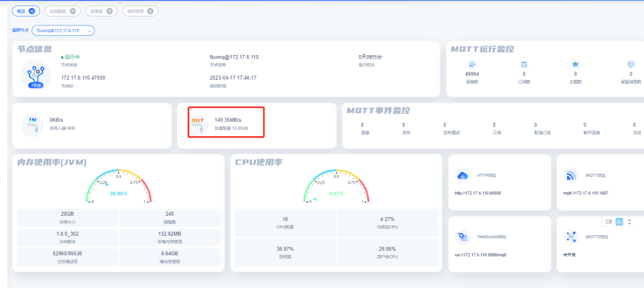Screen dimensions: 644x288
Task: Click the MQTTS地址 network icon
Action: pyautogui.click(x=570, y=237)
